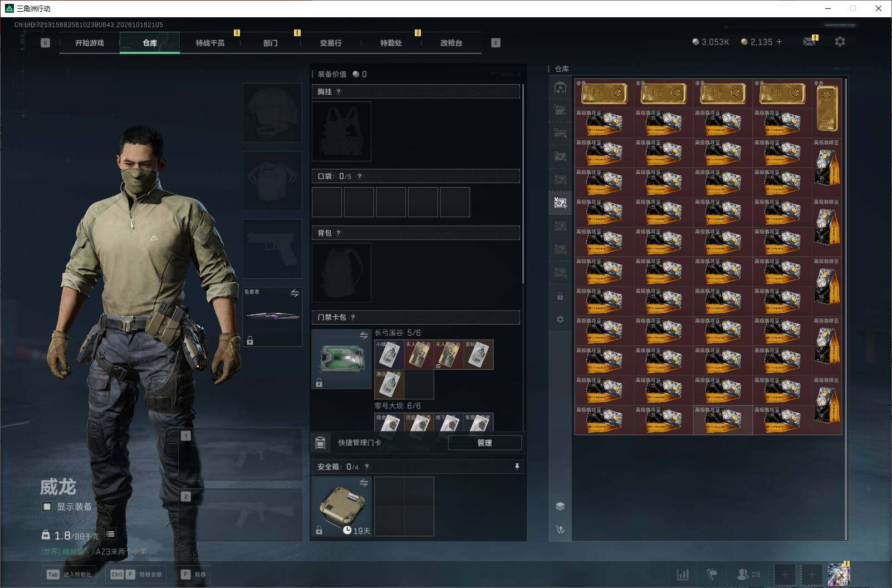The height and width of the screenshot is (588, 892).
Task: Open the 交易行 tab
Action: click(331, 43)
